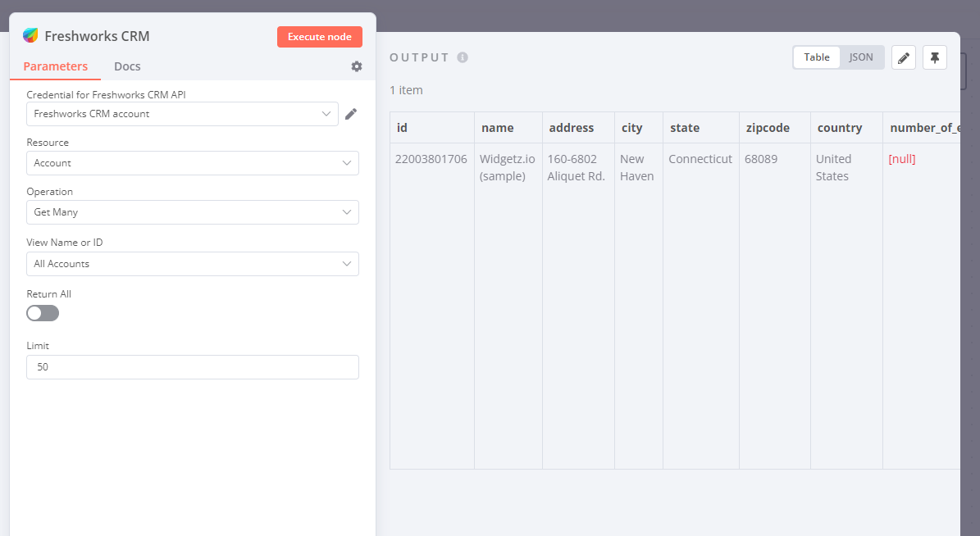Expand the Resource dropdown
Viewport: 980px width, 536px height.
click(x=193, y=163)
